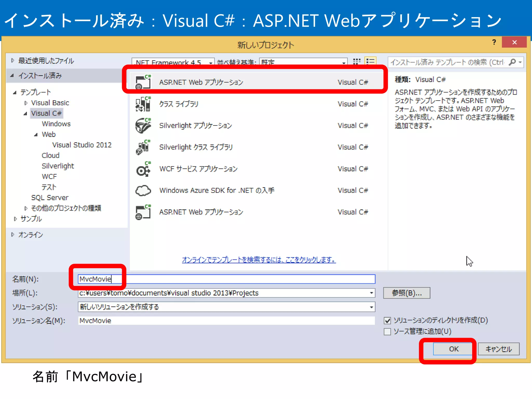Select the SQL Server tree item
This screenshot has width=532, height=399.
point(50,198)
